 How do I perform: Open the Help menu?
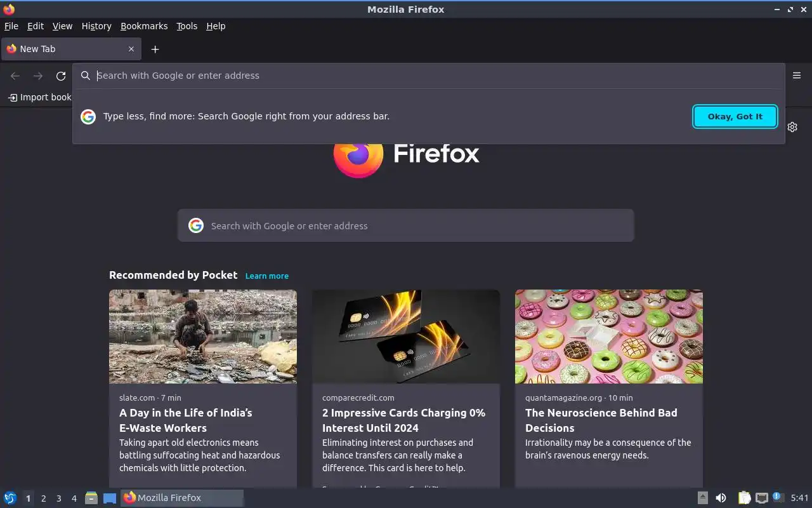(216, 26)
